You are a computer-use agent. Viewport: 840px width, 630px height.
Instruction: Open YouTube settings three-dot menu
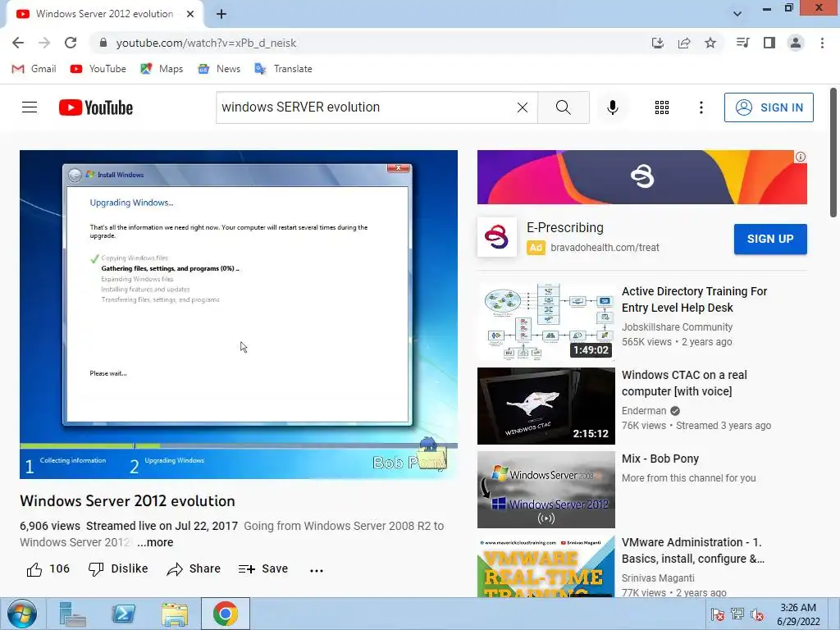coord(701,107)
